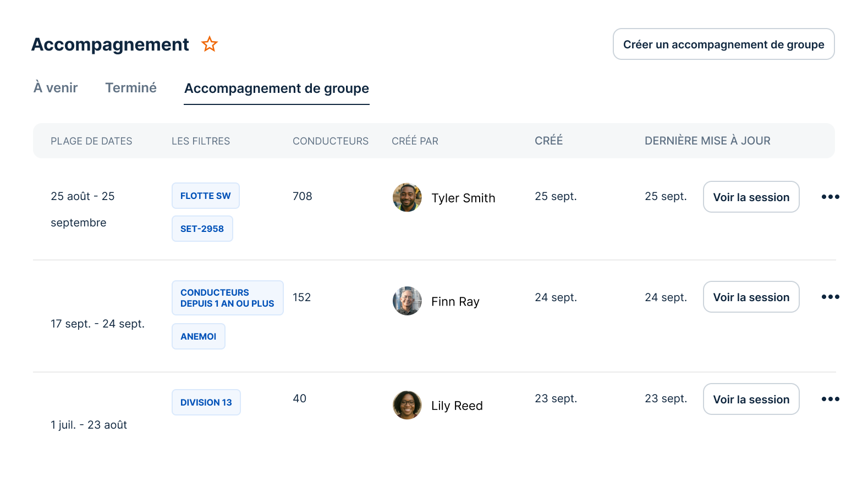868x488 pixels.
Task: Click the Dernière mise à jour column header
Action: click(707, 141)
